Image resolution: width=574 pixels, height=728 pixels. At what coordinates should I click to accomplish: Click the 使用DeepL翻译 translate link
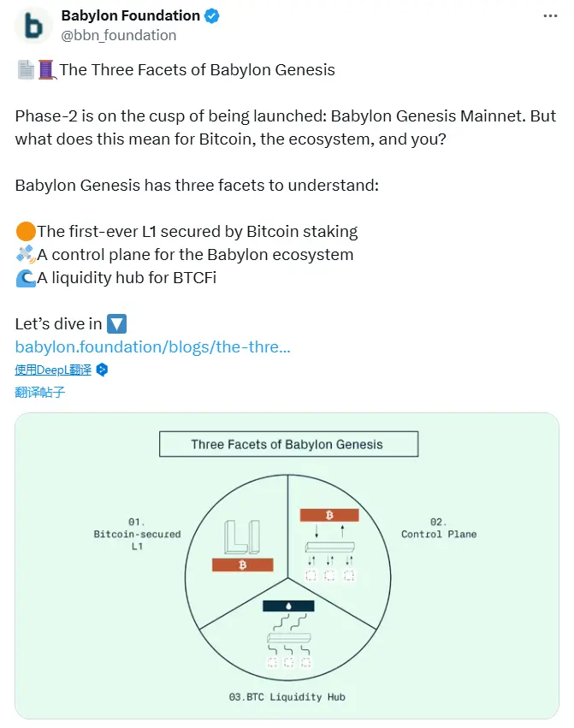pos(53,370)
